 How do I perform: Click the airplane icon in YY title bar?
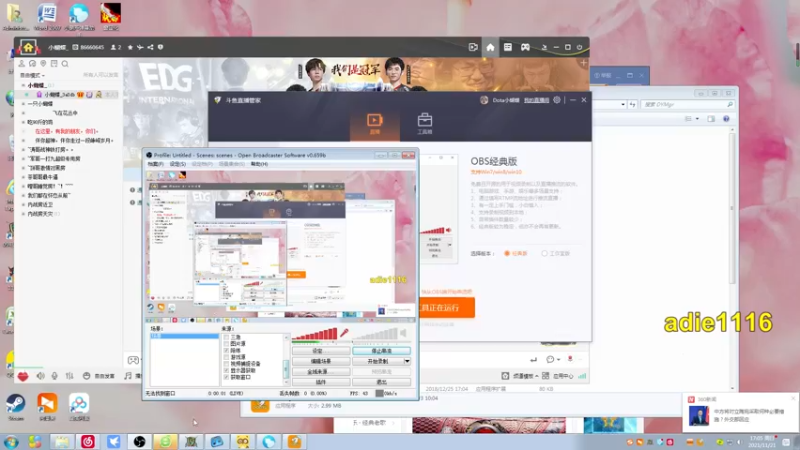(140, 47)
